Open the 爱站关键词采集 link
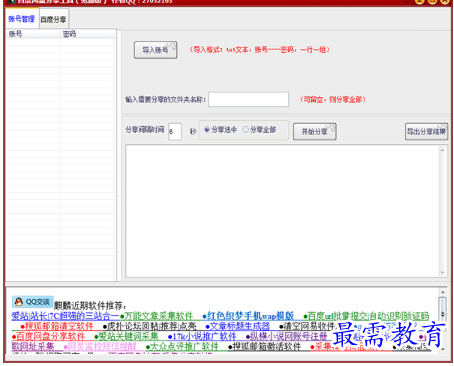 [128, 336]
